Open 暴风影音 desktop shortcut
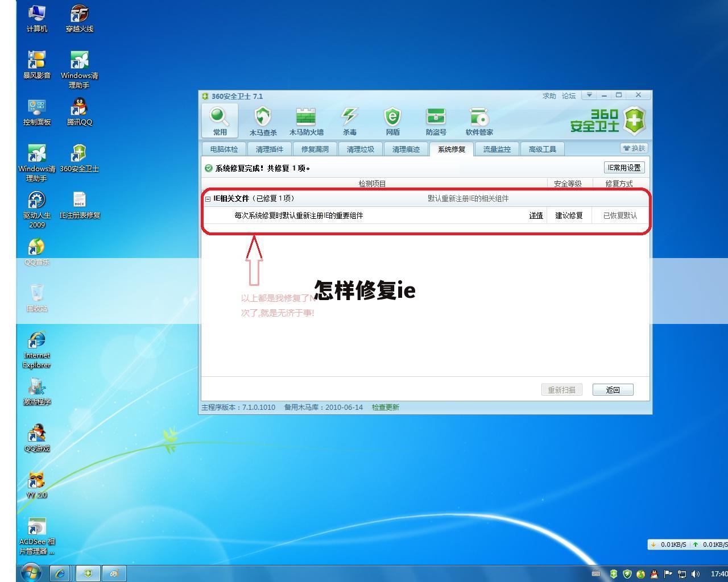728x582 pixels. (x=36, y=65)
